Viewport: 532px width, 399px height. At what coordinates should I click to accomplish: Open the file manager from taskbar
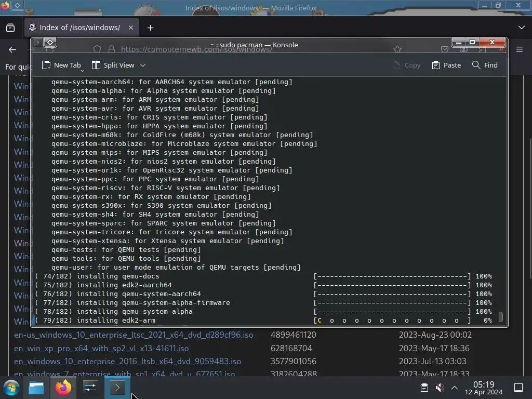pos(36,388)
